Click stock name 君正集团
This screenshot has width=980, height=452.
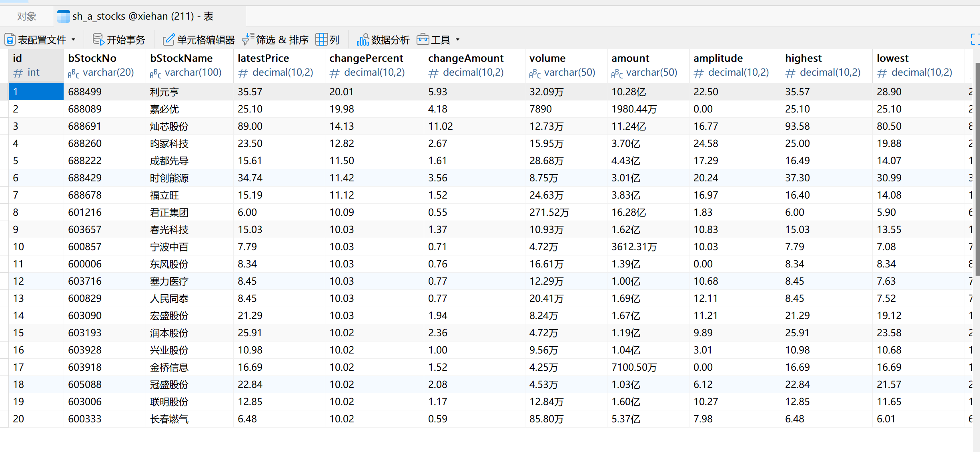169,212
